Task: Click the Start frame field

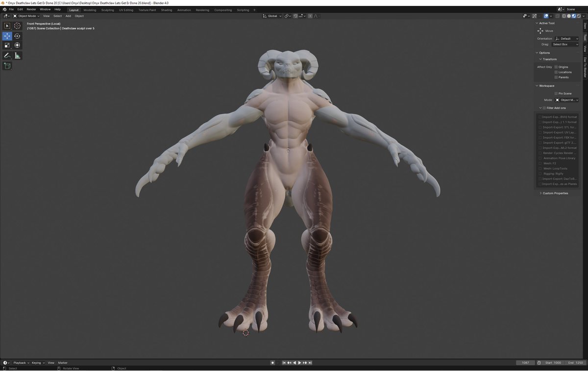Action: 553,363
